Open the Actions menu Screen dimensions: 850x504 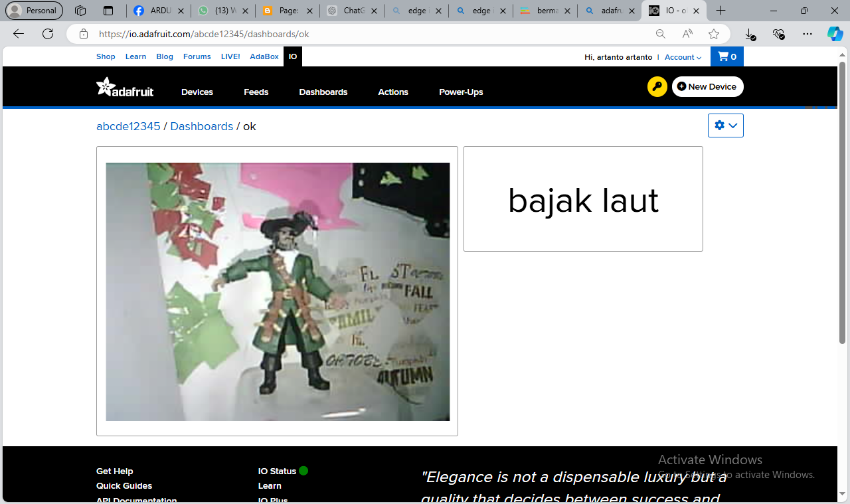point(393,92)
